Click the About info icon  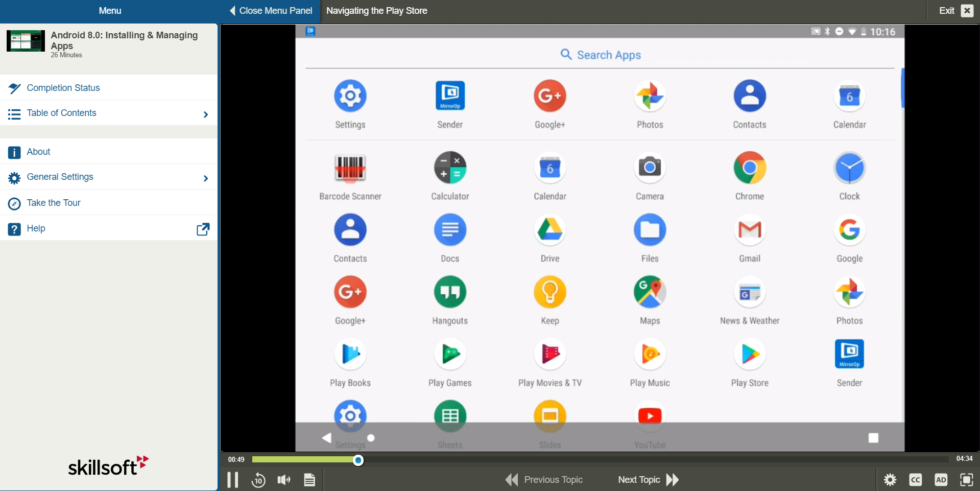(x=14, y=152)
